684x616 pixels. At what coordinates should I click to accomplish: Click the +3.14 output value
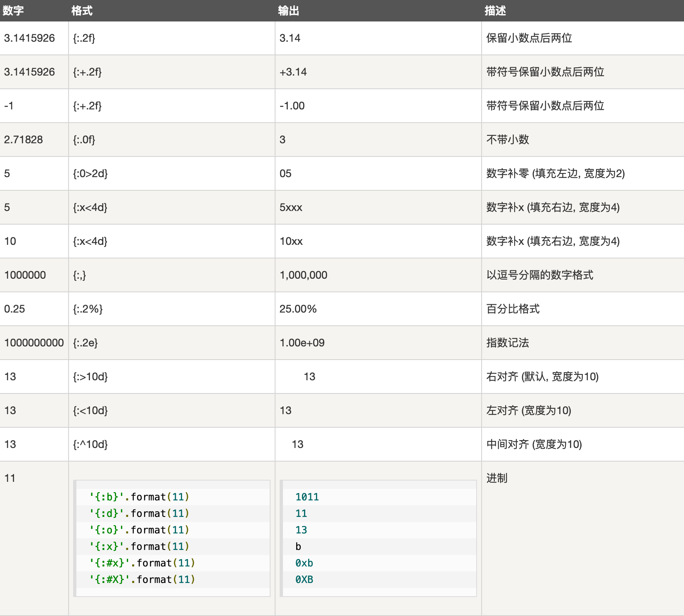(x=293, y=72)
